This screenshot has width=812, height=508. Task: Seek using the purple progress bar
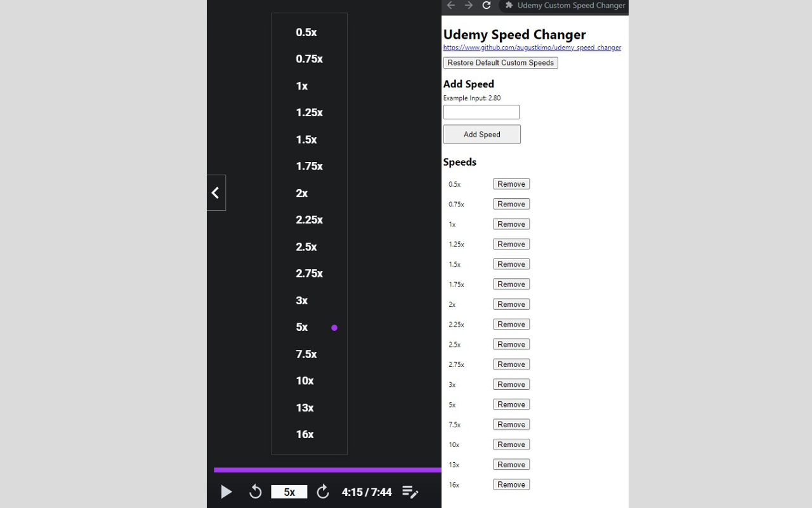pyautogui.click(x=327, y=470)
